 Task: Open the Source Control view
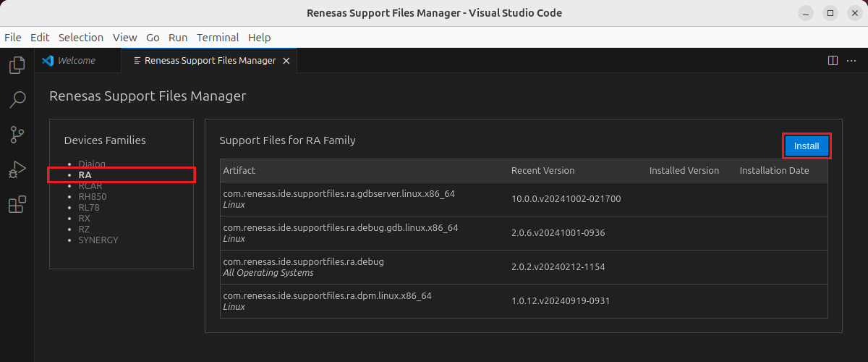point(17,134)
